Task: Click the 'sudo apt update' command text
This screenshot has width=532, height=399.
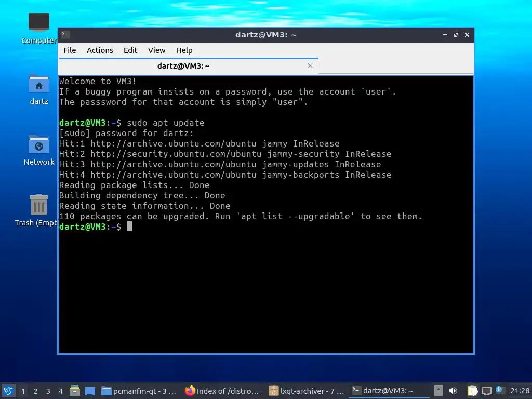Action: pyautogui.click(x=166, y=123)
